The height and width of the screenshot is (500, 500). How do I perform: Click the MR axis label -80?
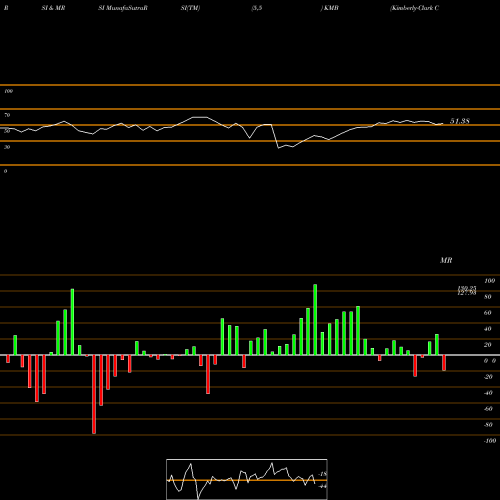click(x=488, y=425)
